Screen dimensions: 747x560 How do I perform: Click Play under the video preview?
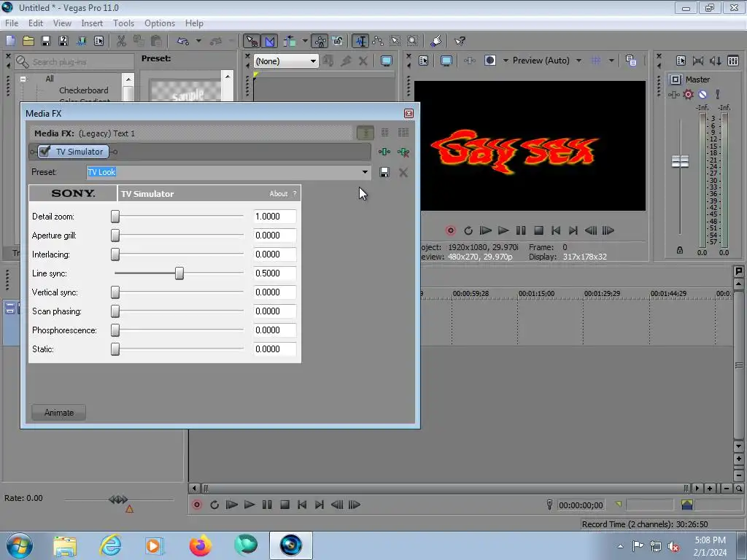503,230
